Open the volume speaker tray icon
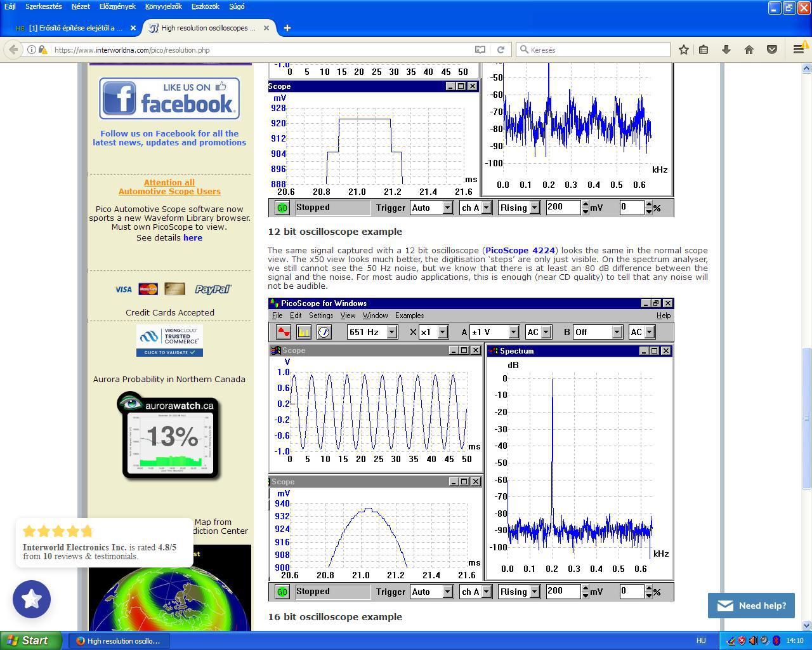 [x=753, y=640]
